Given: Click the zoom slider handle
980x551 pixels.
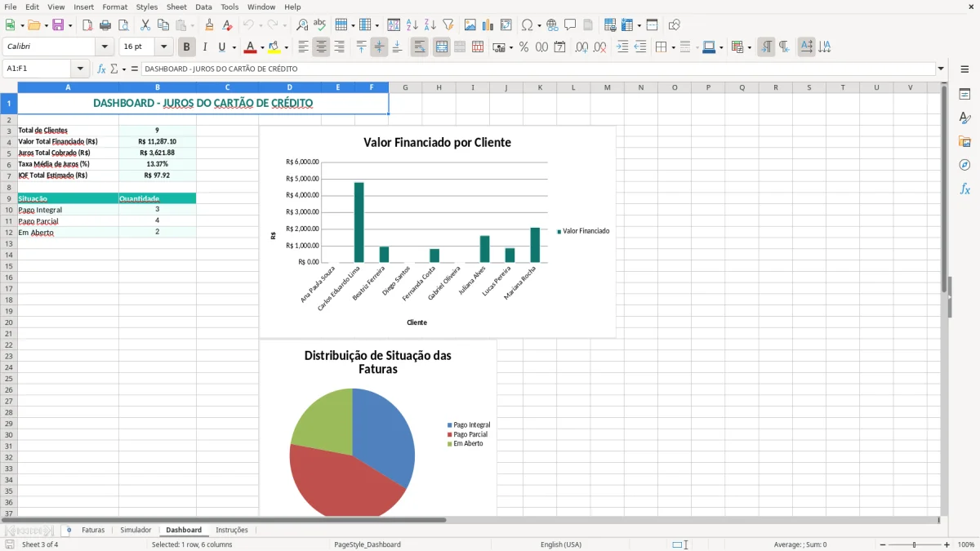Looking at the screenshot, I should [x=915, y=544].
